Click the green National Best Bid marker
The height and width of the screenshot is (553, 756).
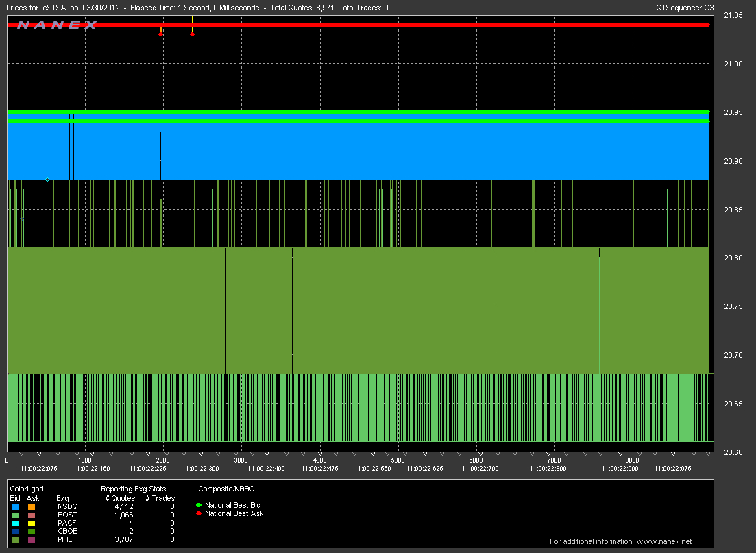point(199,505)
